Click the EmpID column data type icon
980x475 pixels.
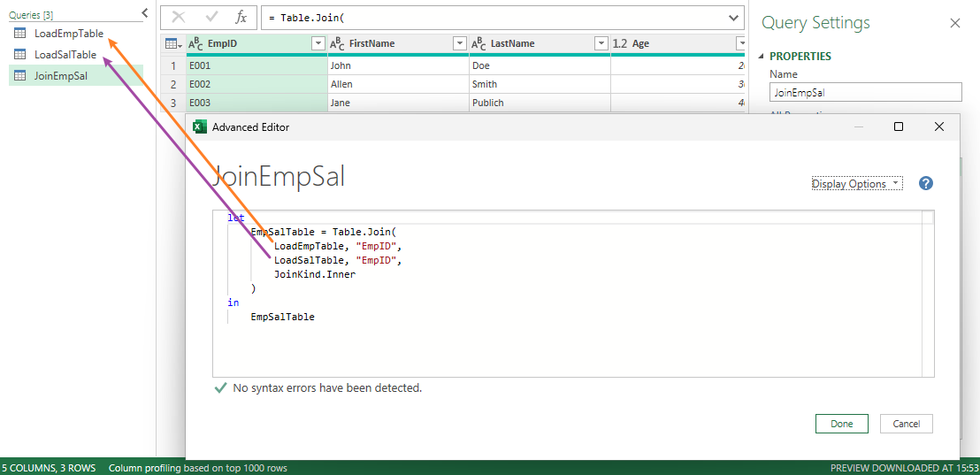[x=195, y=44]
